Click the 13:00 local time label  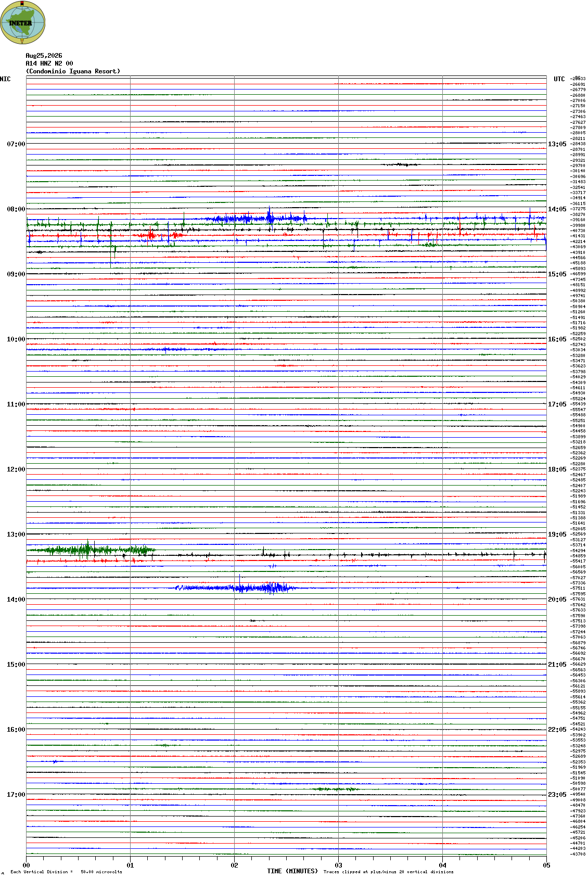pos(16,534)
